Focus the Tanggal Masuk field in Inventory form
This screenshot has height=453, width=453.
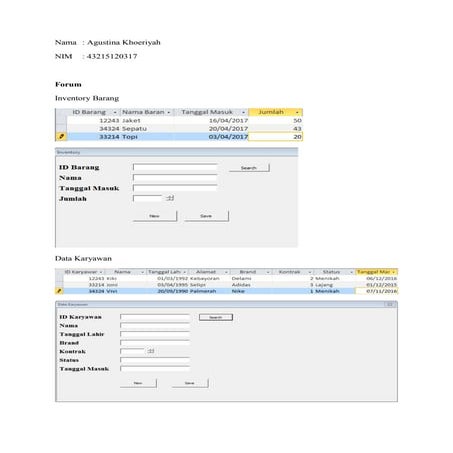point(175,188)
